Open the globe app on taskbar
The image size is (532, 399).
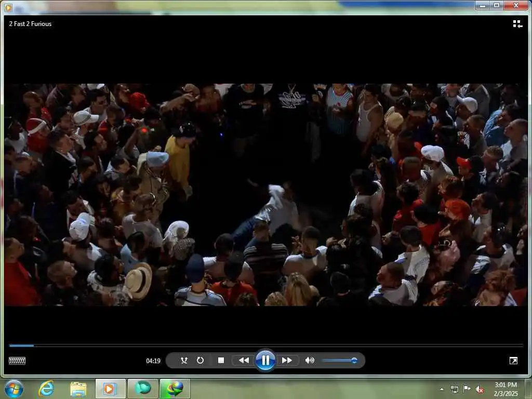point(175,389)
